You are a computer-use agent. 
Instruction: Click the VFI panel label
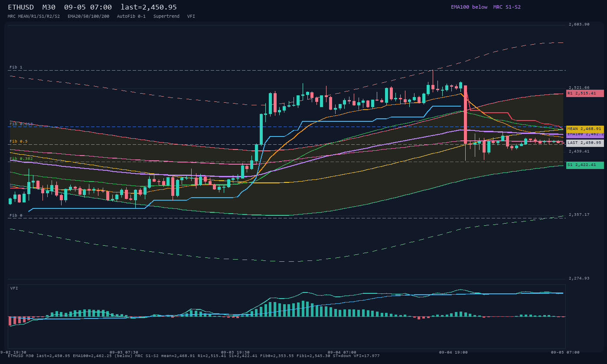tap(14, 288)
